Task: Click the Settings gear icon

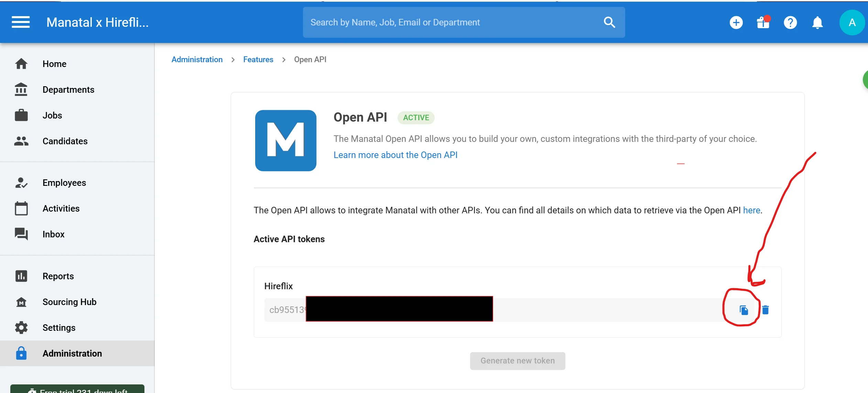Action: click(21, 328)
